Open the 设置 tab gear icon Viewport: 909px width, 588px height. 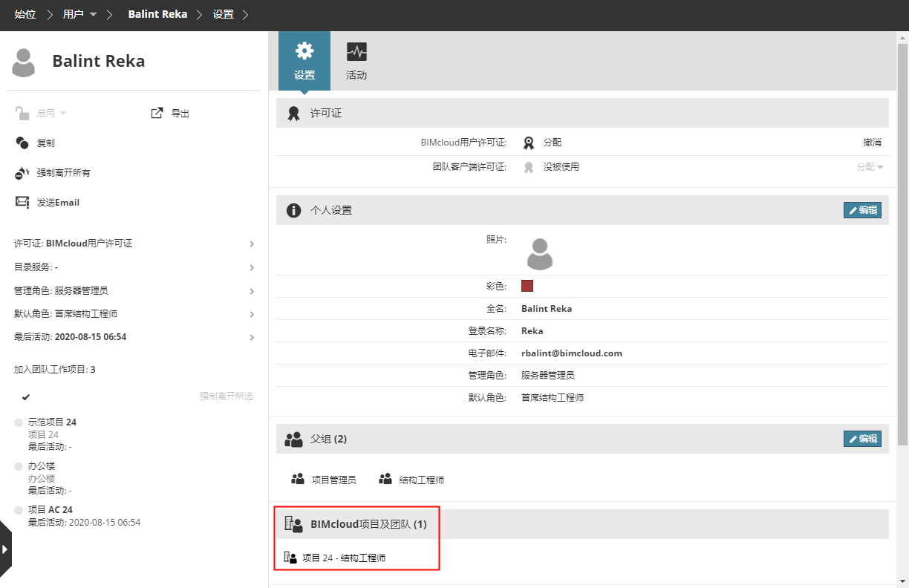point(304,51)
